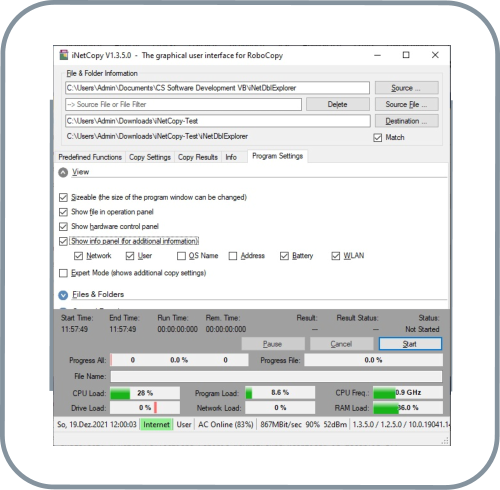Click the AC Online (83%) status entry
The image size is (500, 490).
[x=225, y=424]
